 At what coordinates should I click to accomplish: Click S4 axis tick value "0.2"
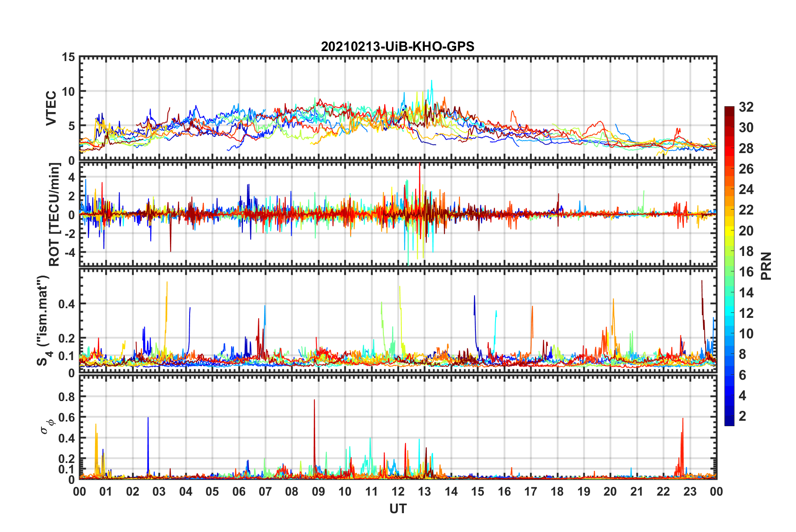click(x=66, y=338)
